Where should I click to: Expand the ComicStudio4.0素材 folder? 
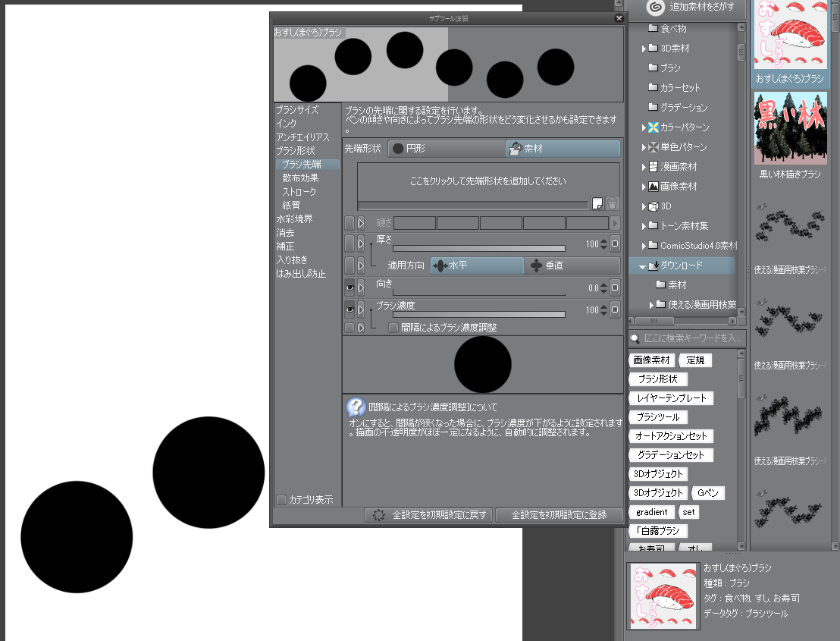[644, 246]
